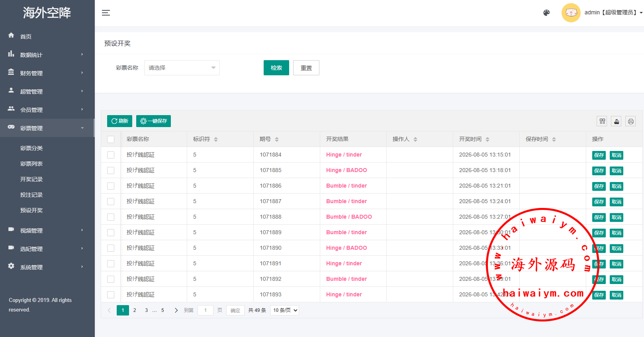
Task: Expand 会员管理 menu chevron
Action: click(x=82, y=110)
